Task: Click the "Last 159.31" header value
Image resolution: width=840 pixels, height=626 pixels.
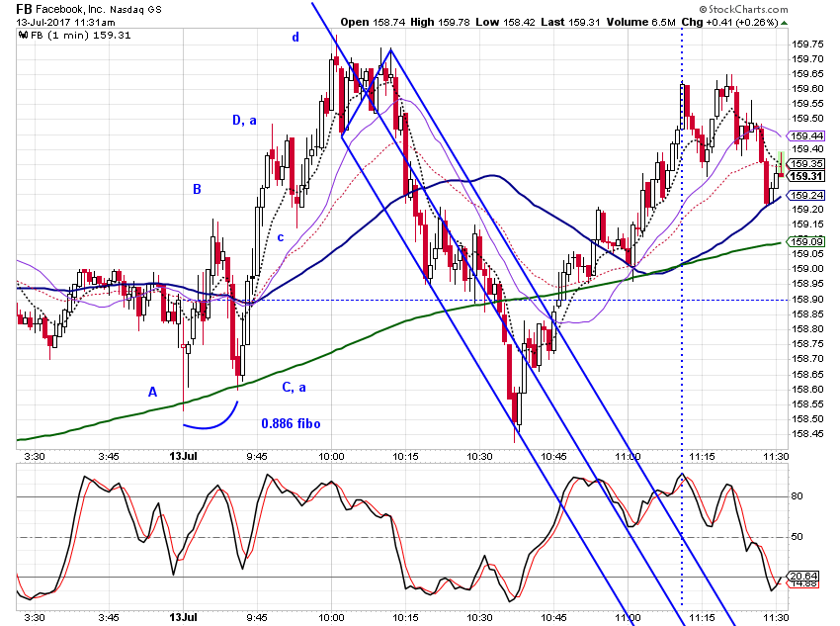Action: pyautogui.click(x=570, y=22)
